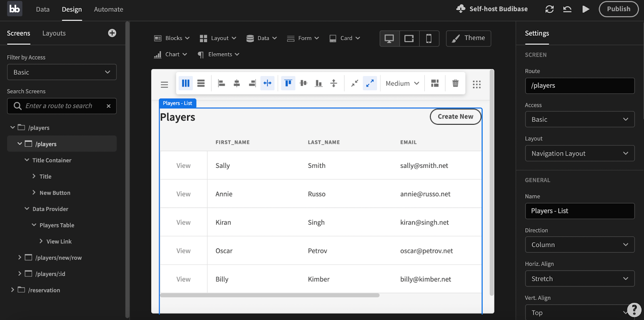Click the play preview app icon
Image resolution: width=644 pixels, height=320 pixels.
[x=586, y=9]
